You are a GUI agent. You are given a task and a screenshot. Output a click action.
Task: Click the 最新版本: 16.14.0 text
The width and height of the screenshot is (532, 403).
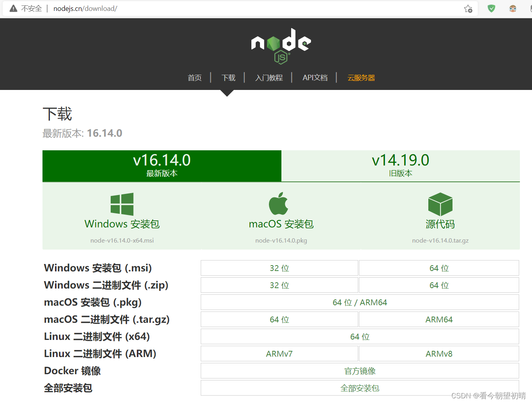click(x=82, y=133)
